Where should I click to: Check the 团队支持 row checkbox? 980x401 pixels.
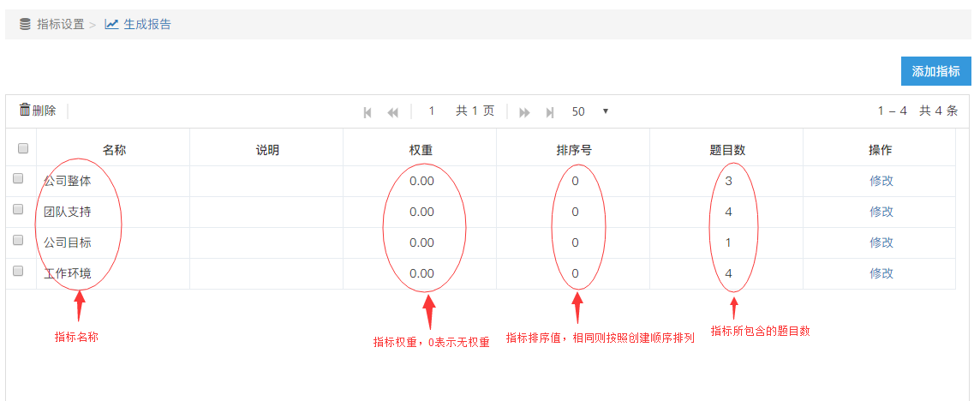tap(18, 209)
